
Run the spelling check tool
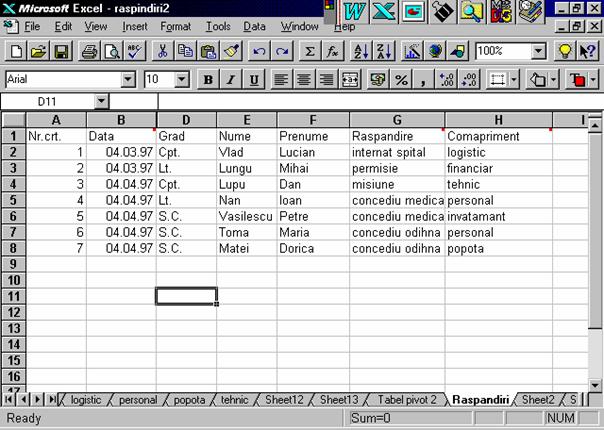135,51
